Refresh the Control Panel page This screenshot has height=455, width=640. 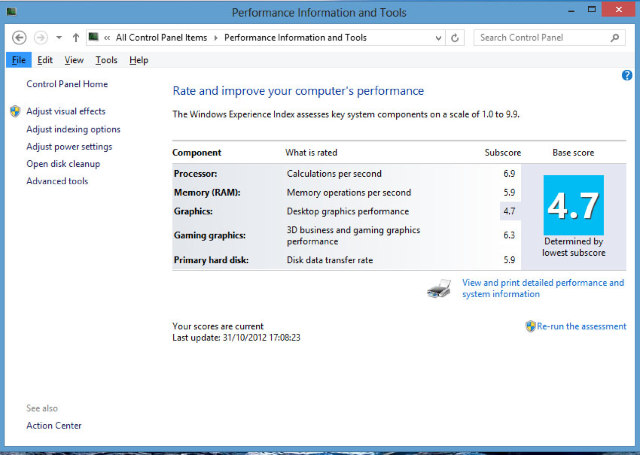coord(456,38)
